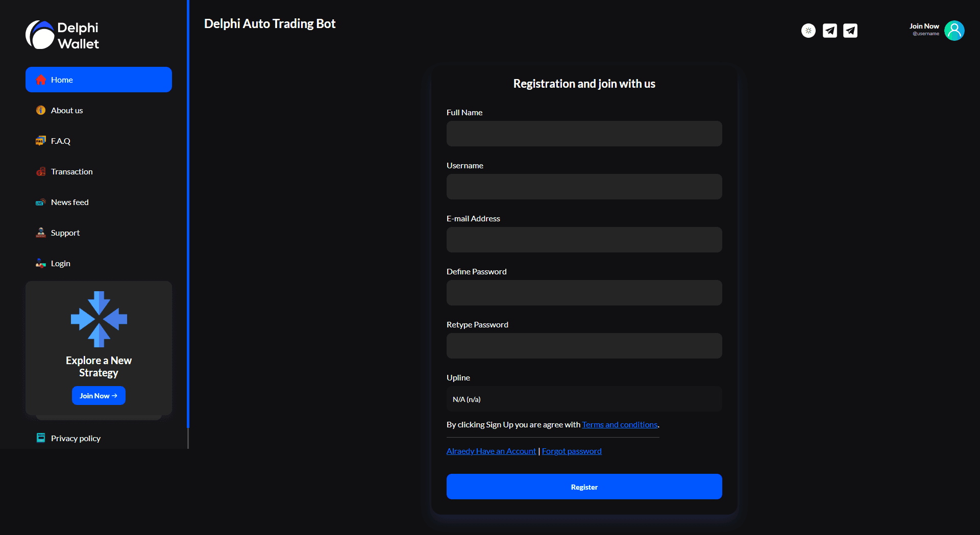This screenshot has height=535, width=980.
Task: Open the Forgot password link
Action: point(572,451)
